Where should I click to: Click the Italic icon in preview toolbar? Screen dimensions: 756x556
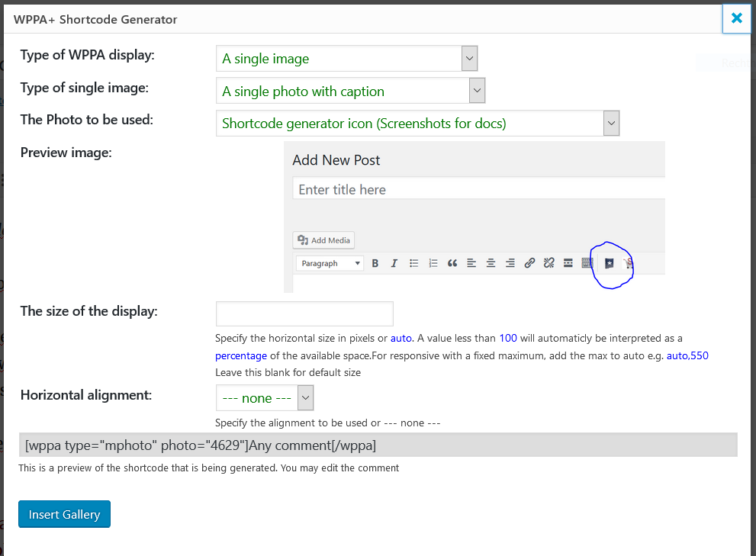pos(394,263)
